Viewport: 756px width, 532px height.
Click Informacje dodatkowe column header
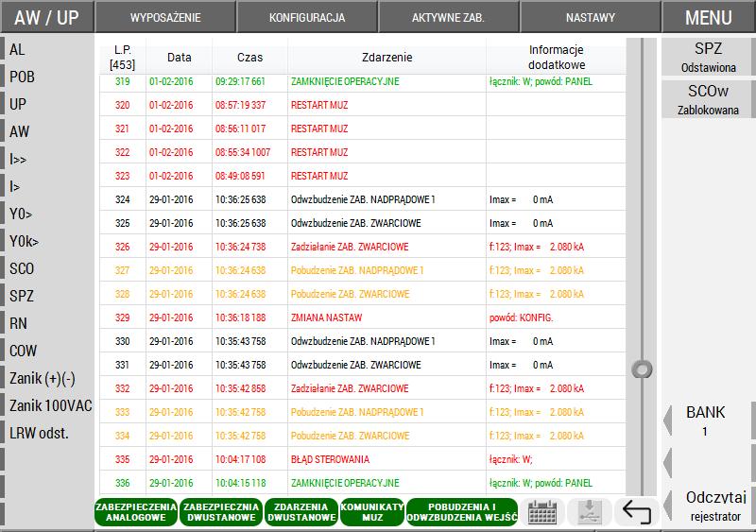557,57
